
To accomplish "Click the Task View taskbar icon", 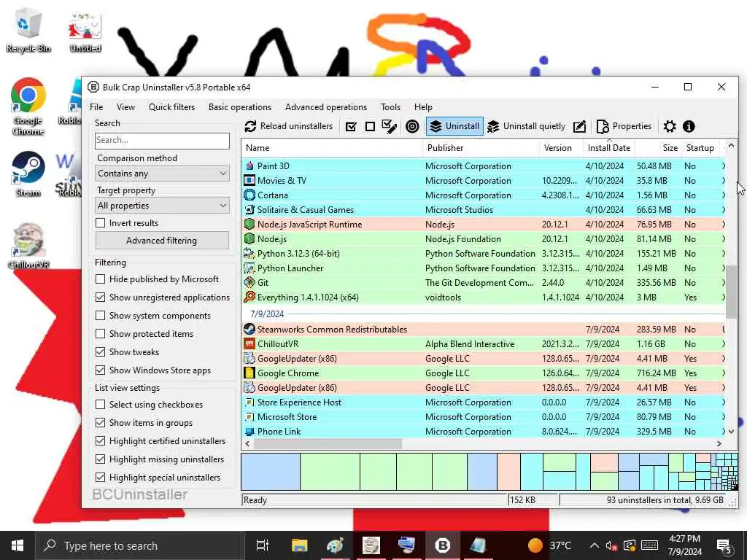I will coord(263,545).
